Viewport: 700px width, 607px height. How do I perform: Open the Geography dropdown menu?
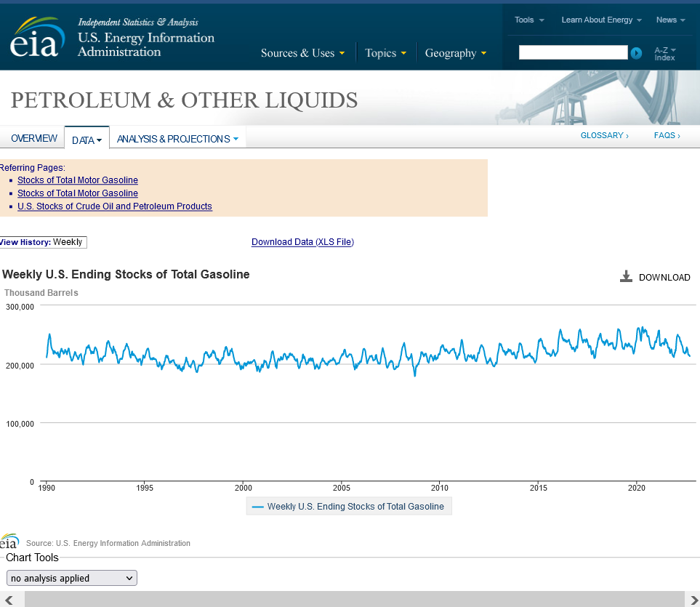(455, 53)
